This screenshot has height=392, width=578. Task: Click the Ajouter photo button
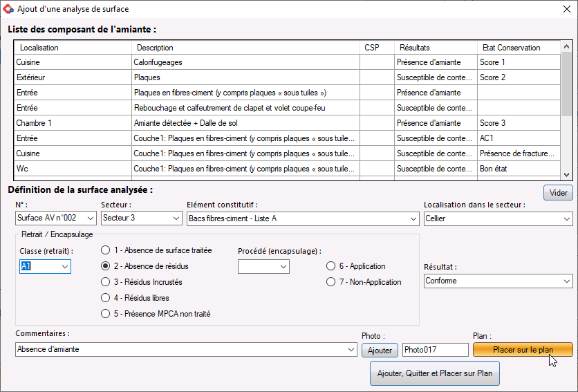pyautogui.click(x=380, y=350)
